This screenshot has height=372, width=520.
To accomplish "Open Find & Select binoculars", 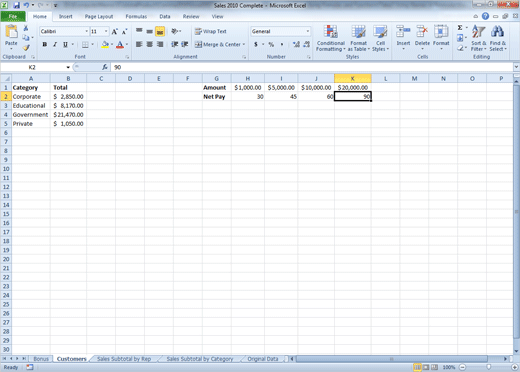I will click(498, 38).
